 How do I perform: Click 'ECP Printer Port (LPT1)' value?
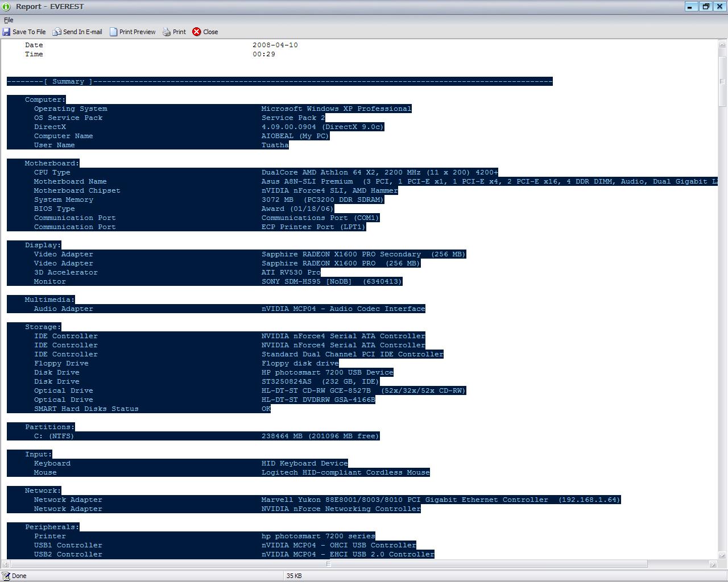pyautogui.click(x=313, y=227)
